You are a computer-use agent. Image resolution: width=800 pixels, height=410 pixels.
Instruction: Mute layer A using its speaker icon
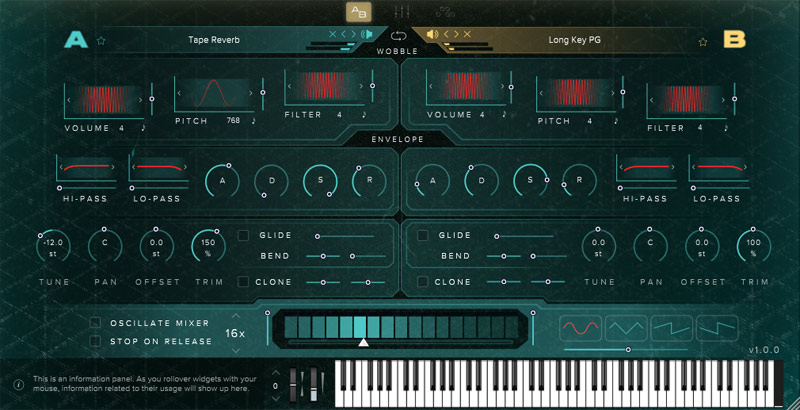point(367,33)
